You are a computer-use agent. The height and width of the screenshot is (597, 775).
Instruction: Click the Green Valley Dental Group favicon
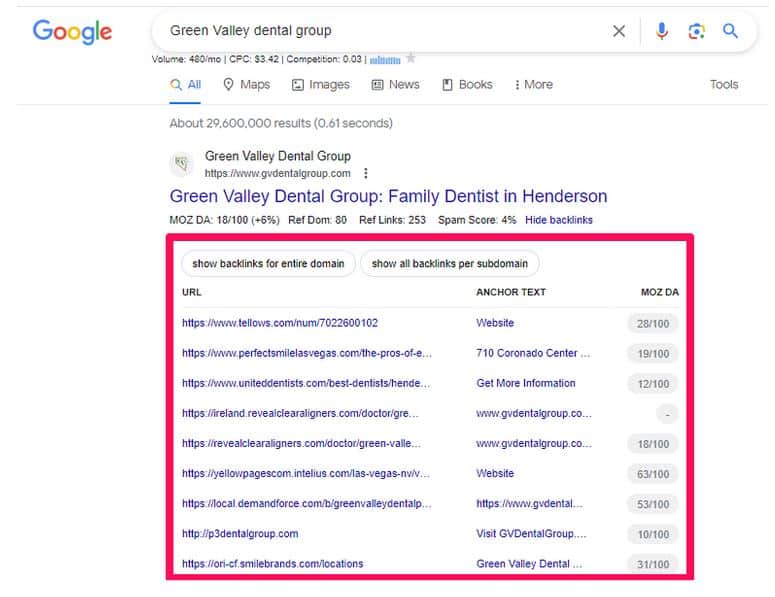(x=181, y=164)
